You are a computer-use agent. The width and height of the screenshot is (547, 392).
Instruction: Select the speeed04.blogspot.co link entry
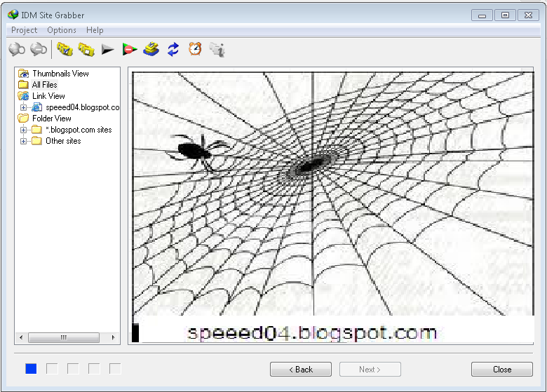(x=83, y=107)
